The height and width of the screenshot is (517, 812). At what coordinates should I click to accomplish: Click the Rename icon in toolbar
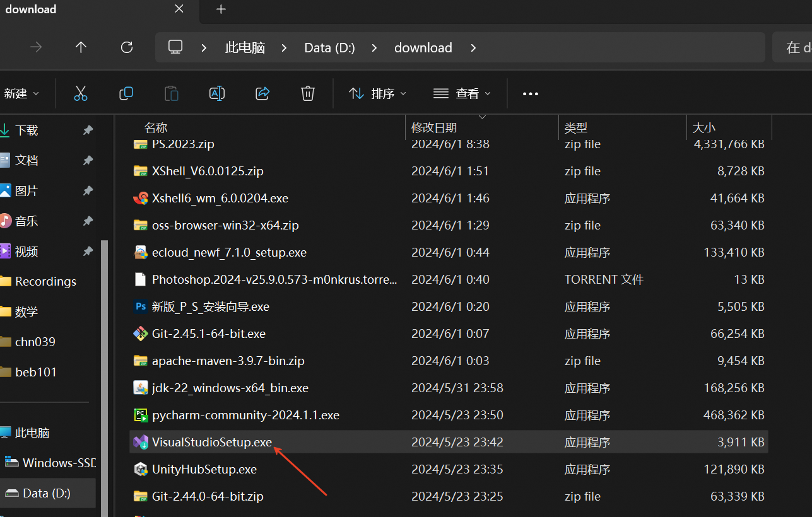pos(216,93)
